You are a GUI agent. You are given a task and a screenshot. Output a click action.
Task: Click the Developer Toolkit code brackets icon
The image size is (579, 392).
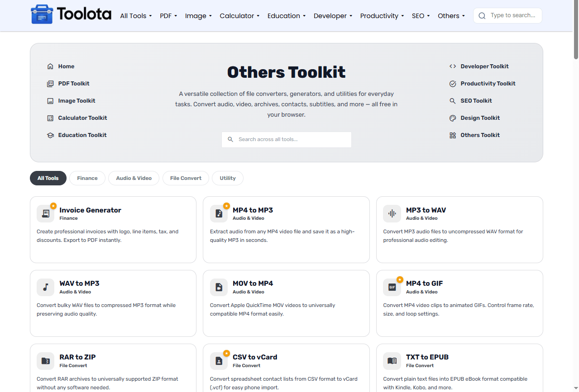(x=453, y=66)
